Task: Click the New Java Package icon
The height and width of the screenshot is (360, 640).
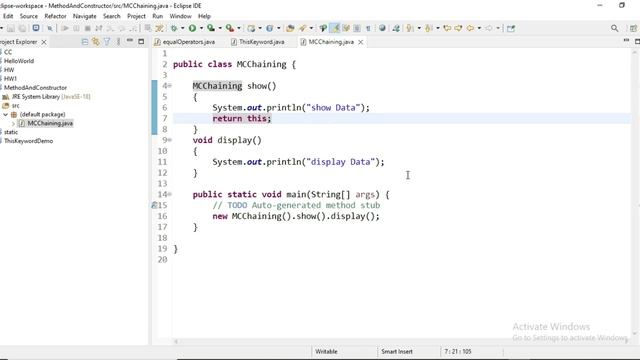Action: (251, 28)
